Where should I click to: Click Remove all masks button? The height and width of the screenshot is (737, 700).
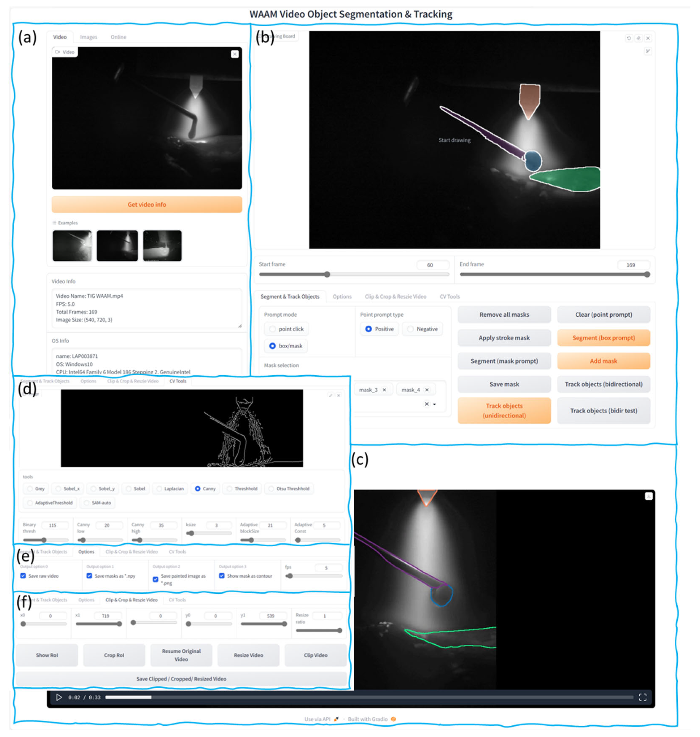[x=504, y=315]
